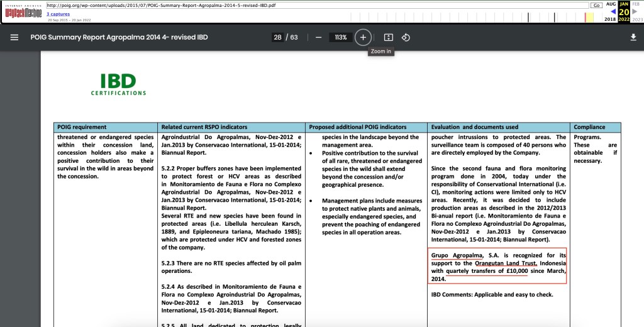Select AUG month in Wayback toolbar

point(611,4)
